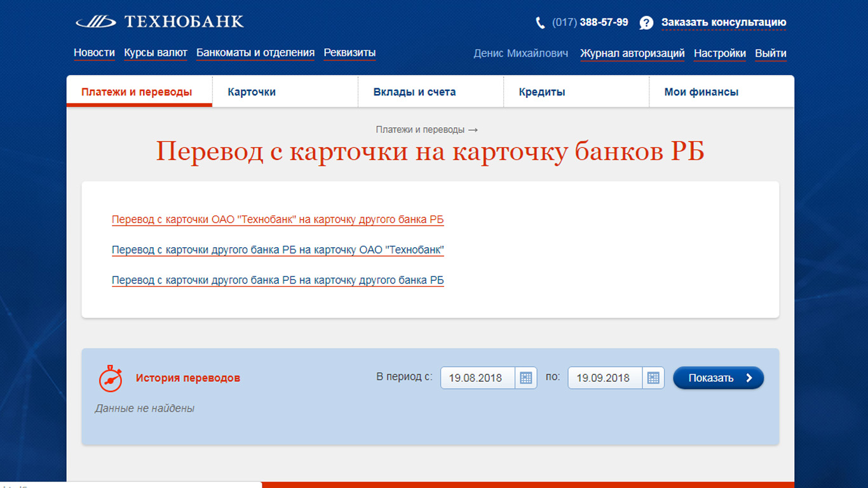Click the Показать button
The width and height of the screenshot is (868, 488).
[719, 378]
